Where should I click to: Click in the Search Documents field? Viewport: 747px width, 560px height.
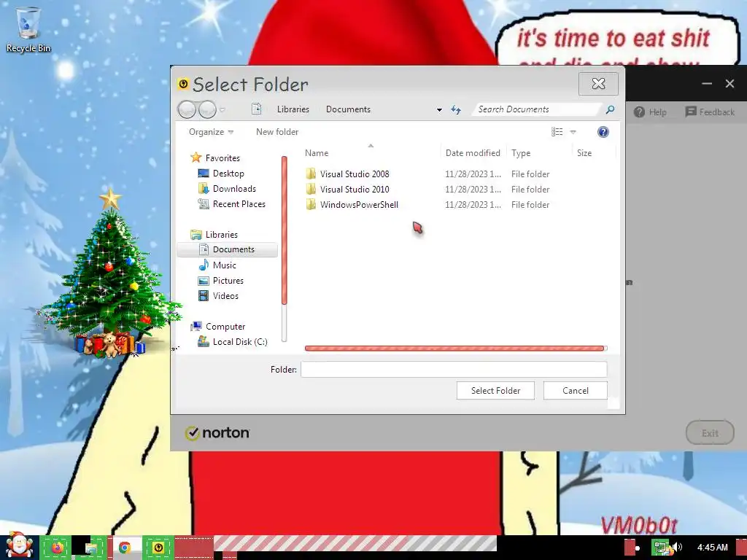pyautogui.click(x=537, y=109)
